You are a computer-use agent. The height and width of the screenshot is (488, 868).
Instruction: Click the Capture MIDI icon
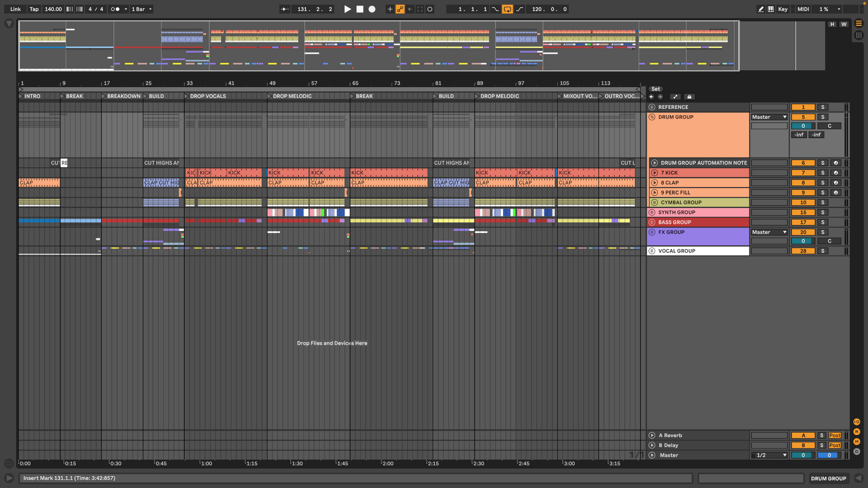(x=420, y=9)
